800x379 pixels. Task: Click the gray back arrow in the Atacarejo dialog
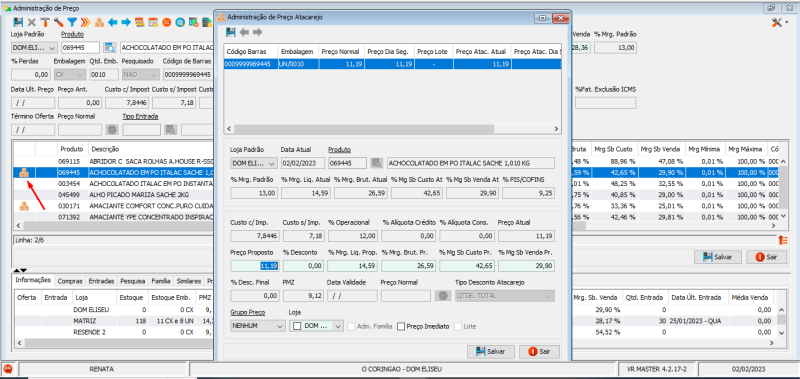[244, 32]
